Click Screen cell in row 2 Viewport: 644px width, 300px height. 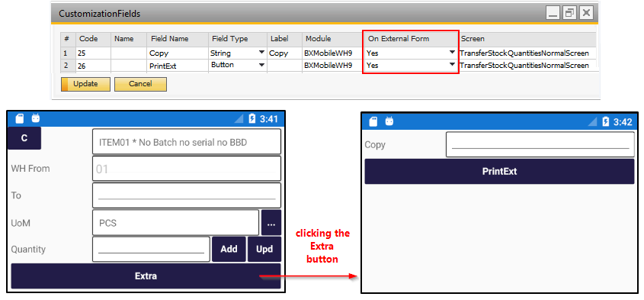527,66
